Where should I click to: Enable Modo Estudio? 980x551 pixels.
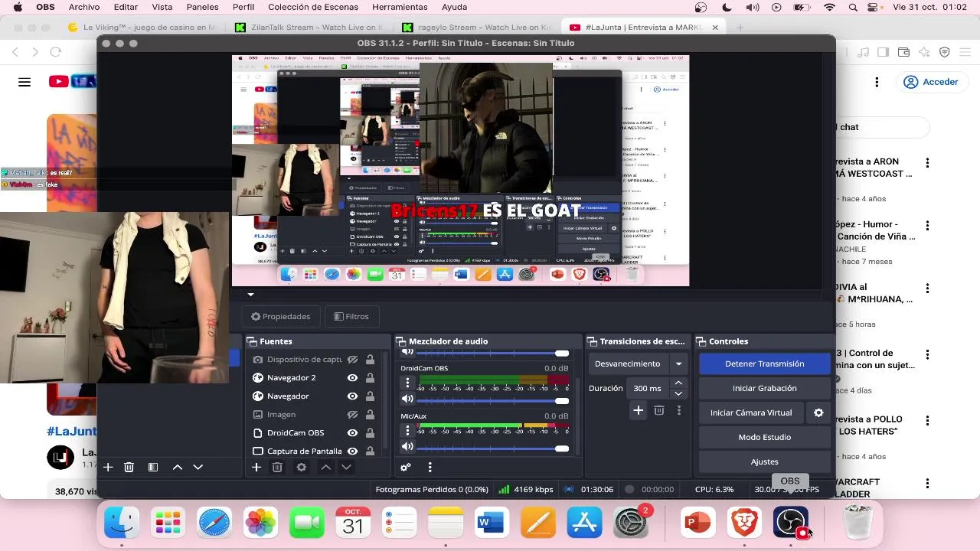[x=764, y=437]
